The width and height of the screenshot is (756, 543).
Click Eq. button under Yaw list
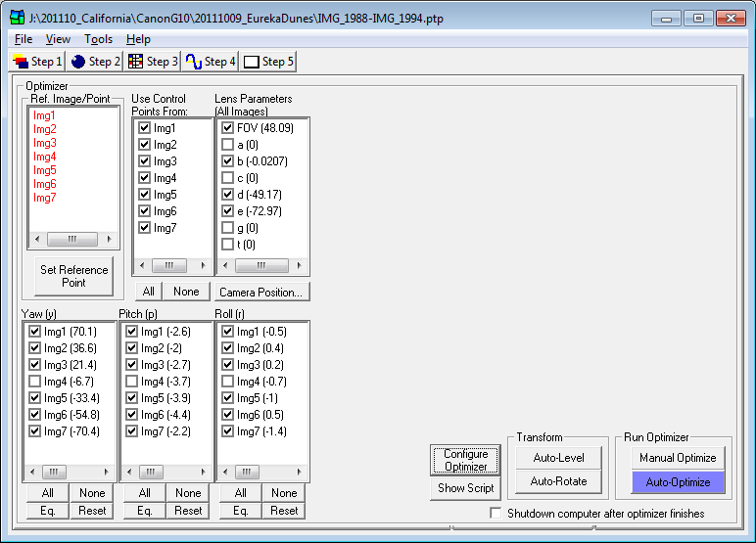48,511
